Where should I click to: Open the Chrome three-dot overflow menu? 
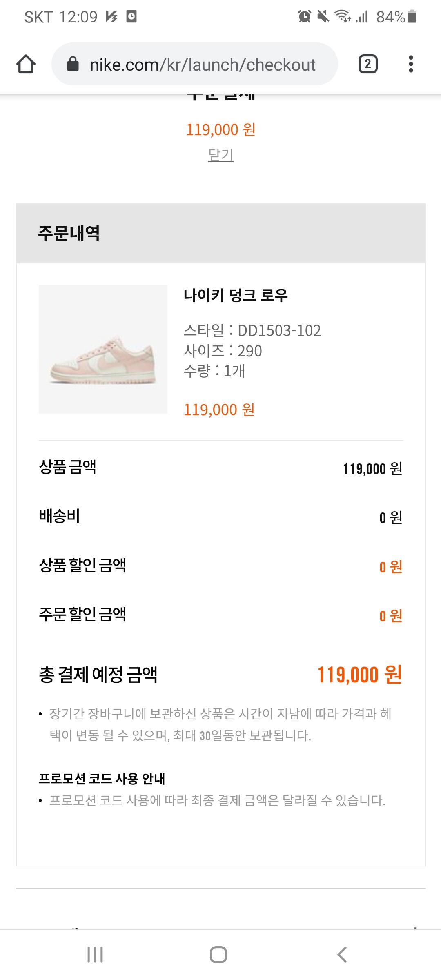411,64
